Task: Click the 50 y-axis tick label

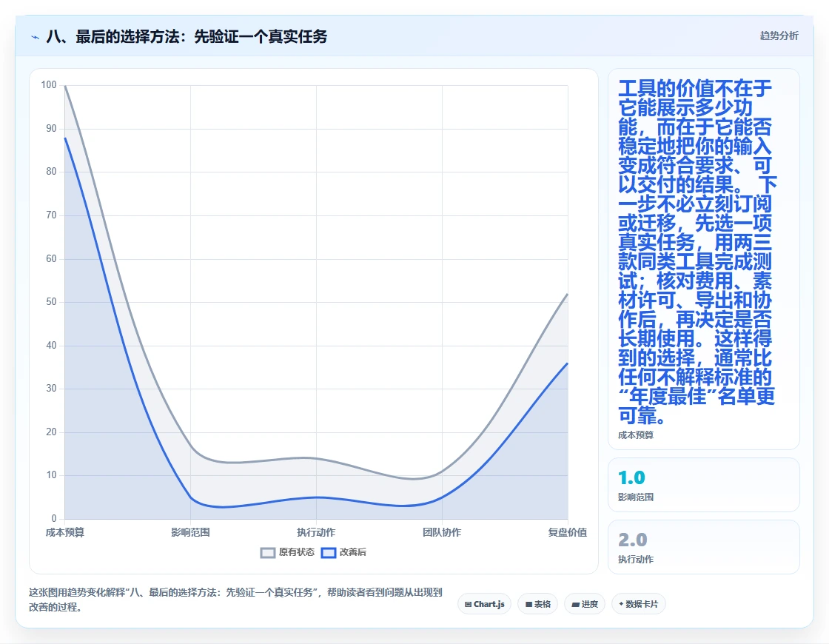Action: point(51,301)
